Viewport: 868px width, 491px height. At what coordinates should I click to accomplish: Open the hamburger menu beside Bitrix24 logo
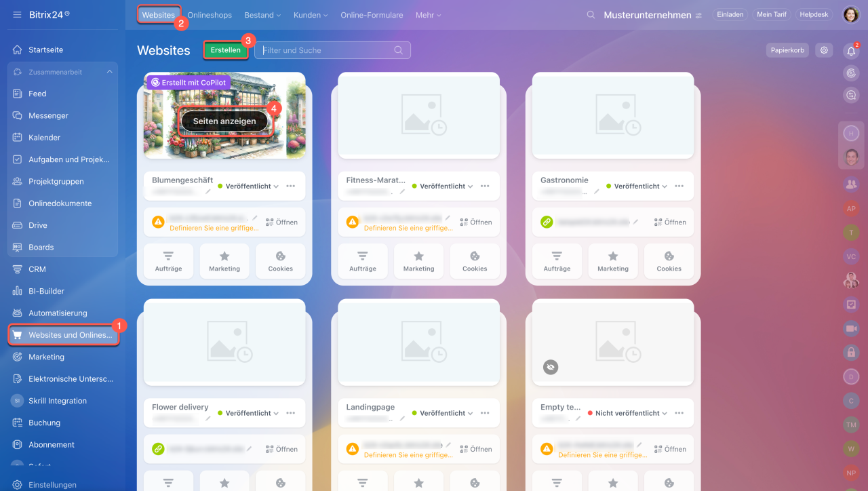[x=17, y=14]
